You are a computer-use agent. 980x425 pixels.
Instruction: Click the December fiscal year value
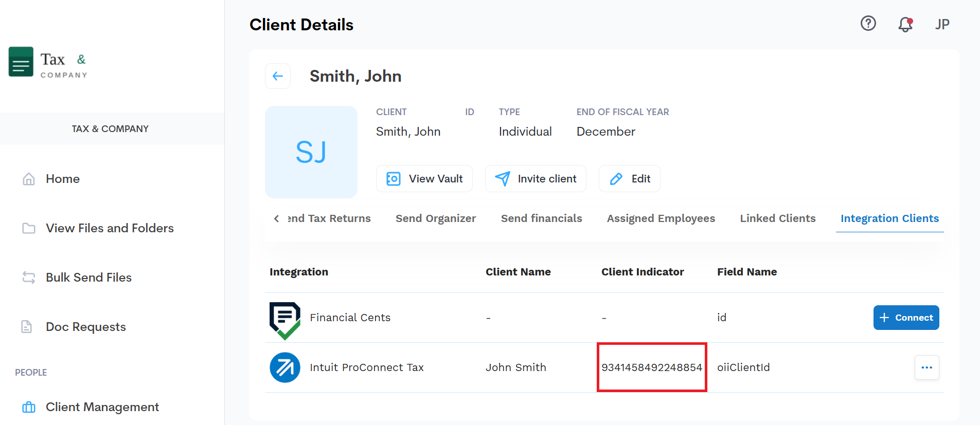tap(606, 132)
